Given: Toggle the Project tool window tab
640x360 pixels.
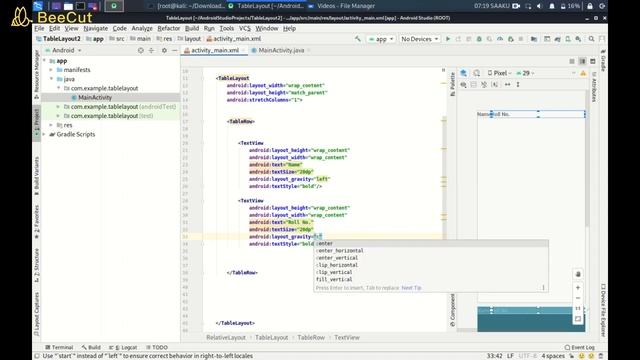Looking at the screenshot, I should (37, 122).
